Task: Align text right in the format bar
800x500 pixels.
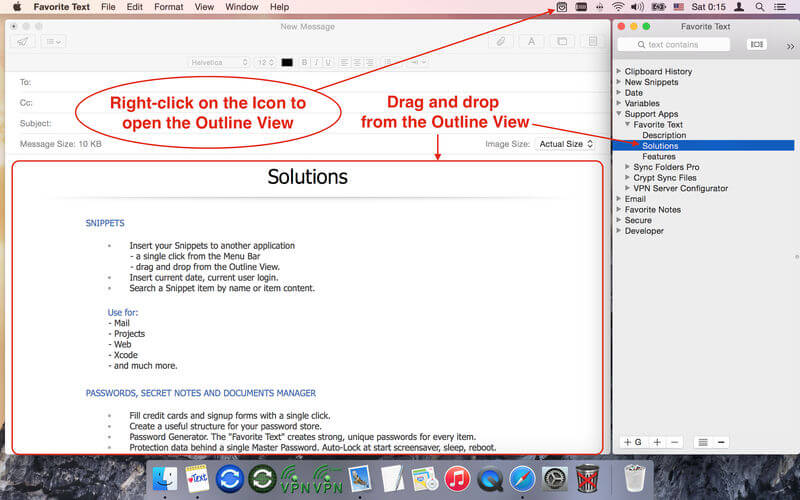Action: [370, 62]
